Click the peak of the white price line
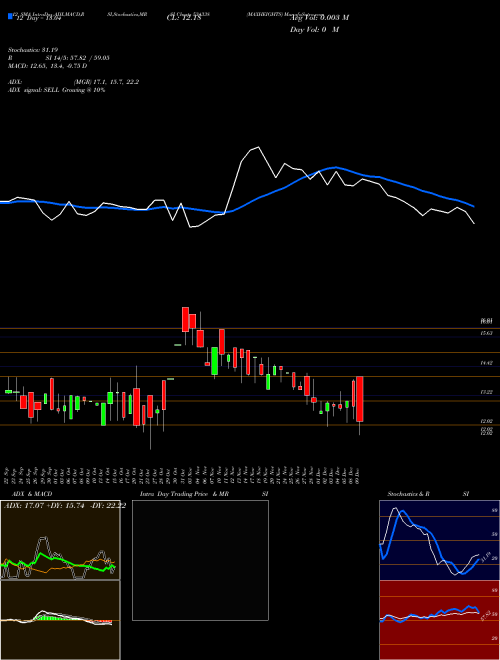The image size is (500, 660). click(258, 147)
